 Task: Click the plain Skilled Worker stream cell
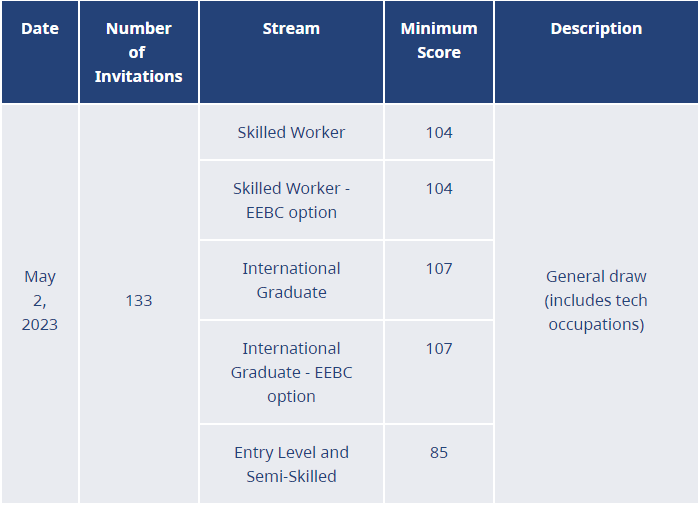click(x=291, y=132)
